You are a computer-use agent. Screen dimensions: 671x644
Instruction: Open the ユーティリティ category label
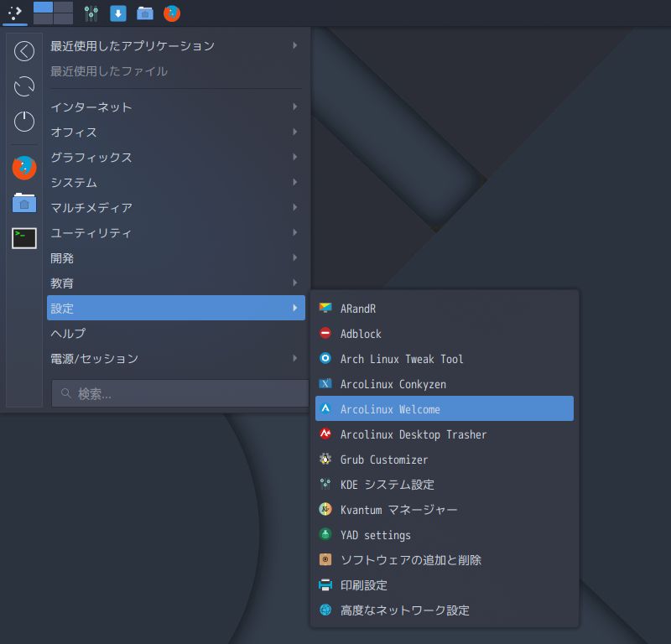91,233
